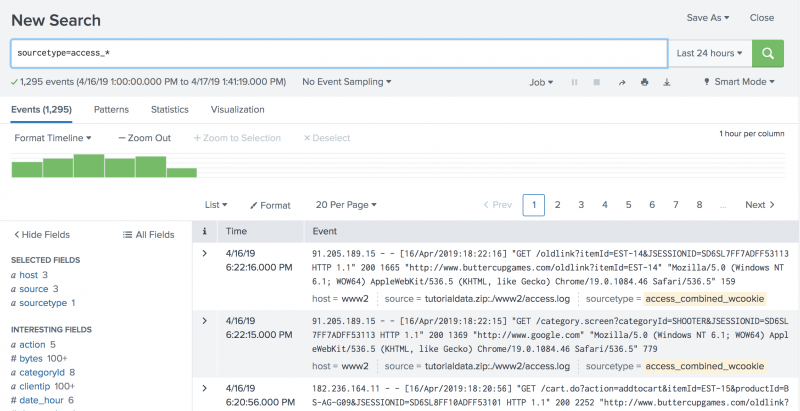Pause the search job
Image resolution: width=800 pixels, height=411 pixels.
pos(574,82)
